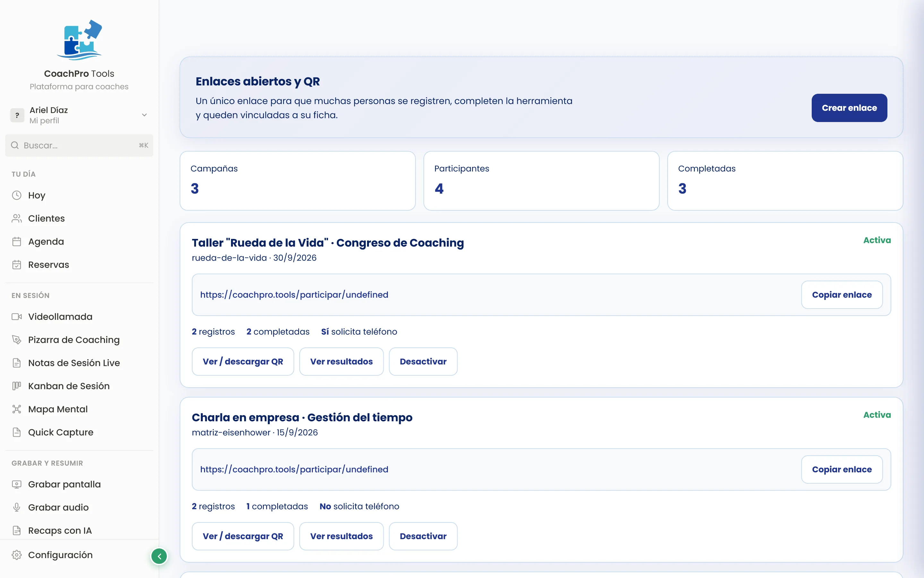
Task: Click the Participantes stat card
Action: (542, 181)
